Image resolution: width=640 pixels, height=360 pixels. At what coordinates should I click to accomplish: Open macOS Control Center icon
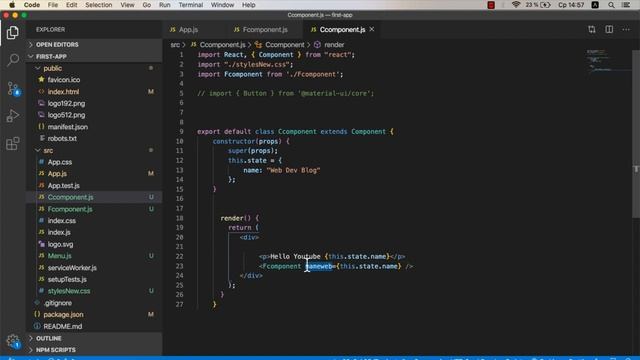point(626,5)
